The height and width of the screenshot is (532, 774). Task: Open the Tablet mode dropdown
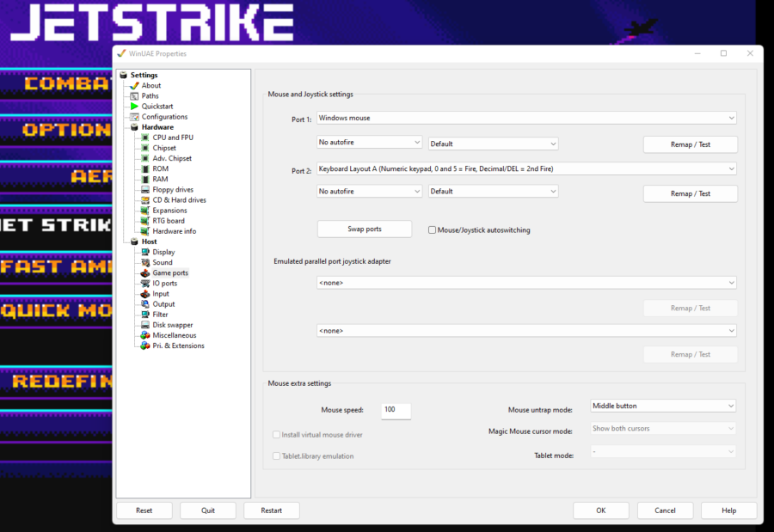(663, 451)
